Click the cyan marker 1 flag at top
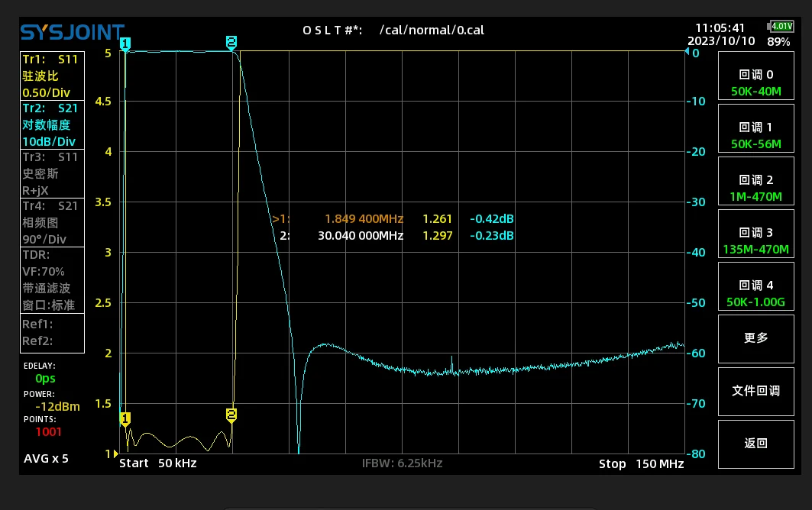This screenshot has width=812, height=510. (x=125, y=44)
